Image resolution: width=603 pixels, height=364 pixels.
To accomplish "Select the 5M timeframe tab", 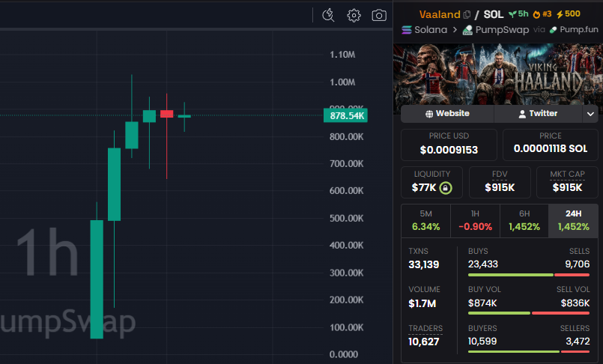I will tap(425, 221).
